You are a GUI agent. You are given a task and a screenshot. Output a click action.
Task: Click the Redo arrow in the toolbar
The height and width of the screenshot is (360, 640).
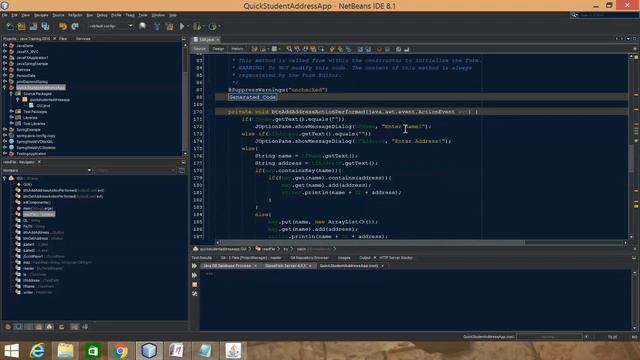click(75, 27)
